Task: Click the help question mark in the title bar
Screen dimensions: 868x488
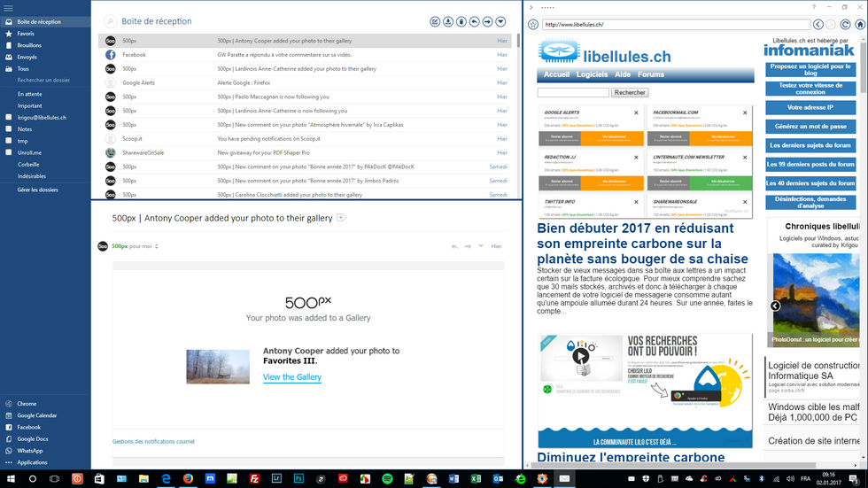Action: tap(814, 7)
